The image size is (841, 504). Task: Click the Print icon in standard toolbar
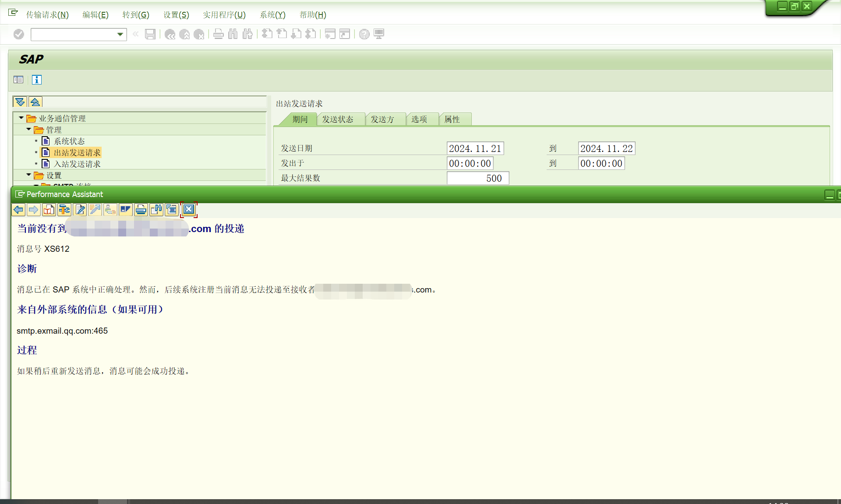[219, 34]
